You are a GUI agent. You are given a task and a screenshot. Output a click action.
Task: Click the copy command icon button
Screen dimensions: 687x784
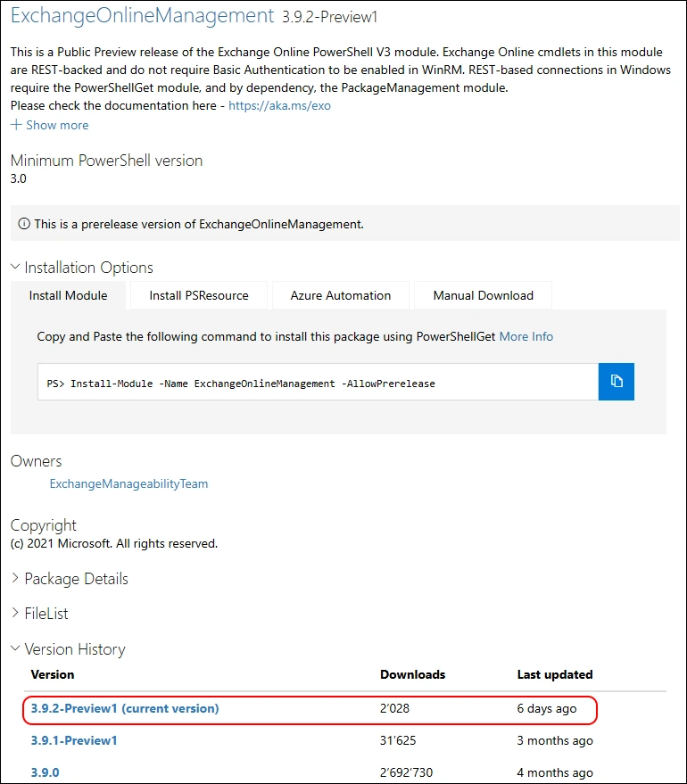click(x=617, y=382)
